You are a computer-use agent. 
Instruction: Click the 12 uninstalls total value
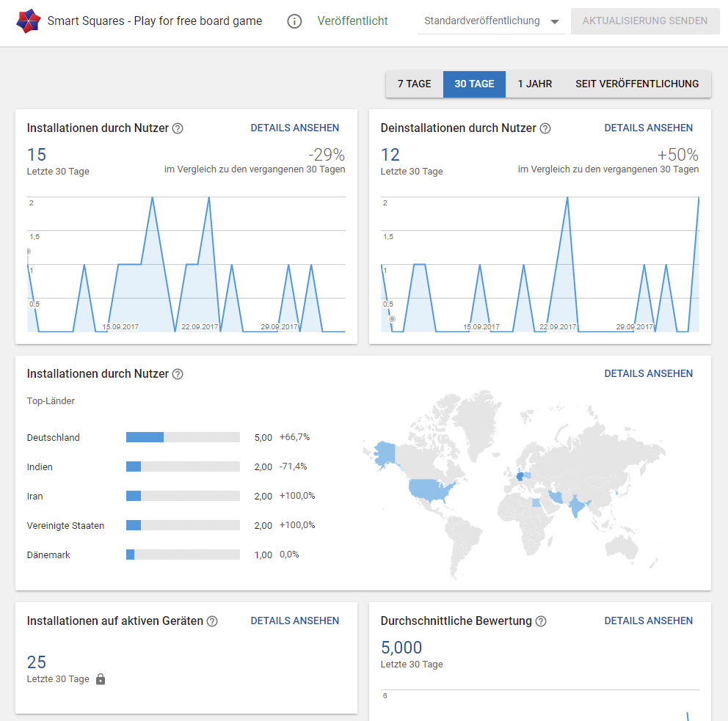pyautogui.click(x=390, y=155)
